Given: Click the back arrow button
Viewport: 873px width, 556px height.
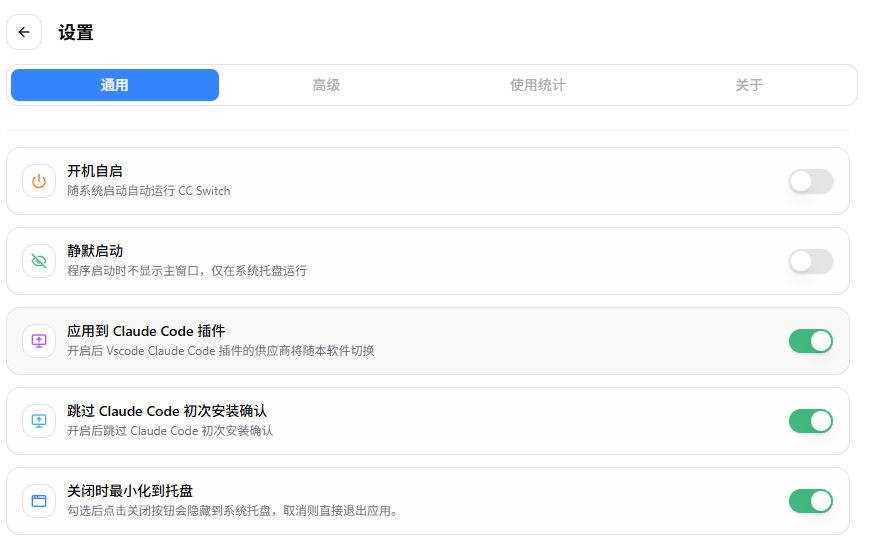Looking at the screenshot, I should [x=24, y=32].
